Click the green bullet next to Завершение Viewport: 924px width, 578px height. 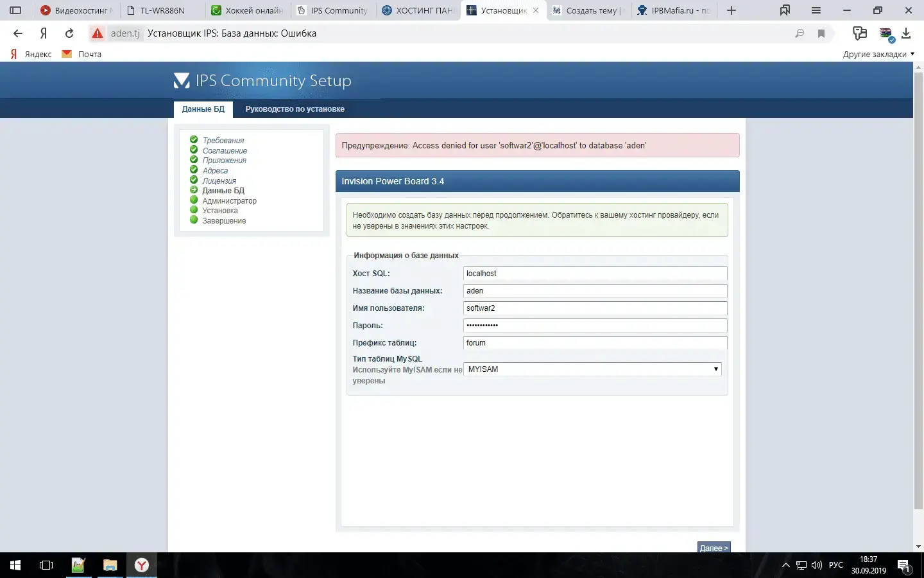(x=194, y=220)
